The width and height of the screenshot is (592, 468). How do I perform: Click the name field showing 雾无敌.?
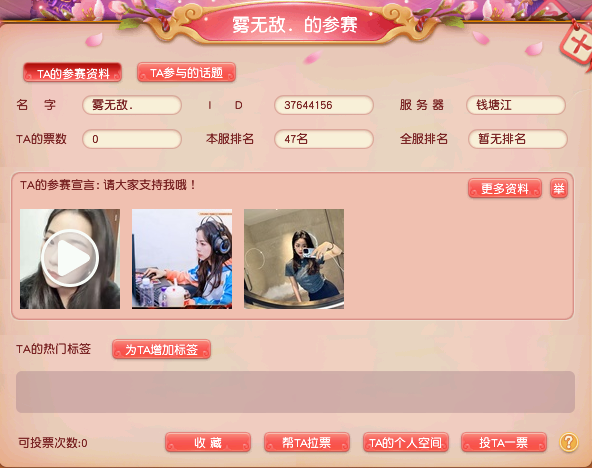click(x=132, y=105)
